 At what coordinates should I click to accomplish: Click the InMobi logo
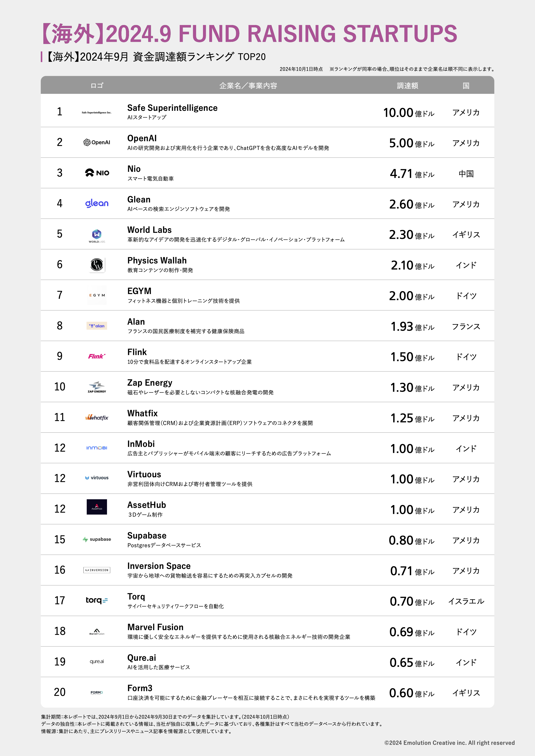pos(96,448)
